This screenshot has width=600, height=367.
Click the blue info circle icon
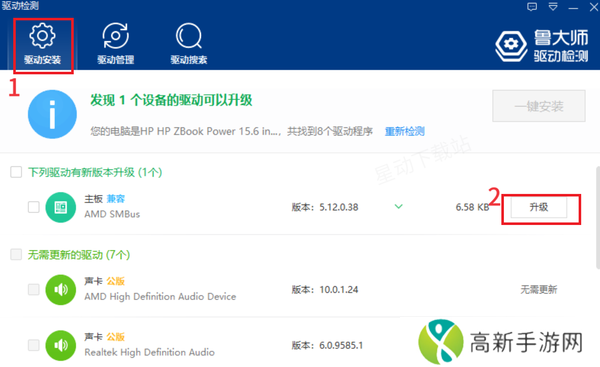[x=52, y=114]
